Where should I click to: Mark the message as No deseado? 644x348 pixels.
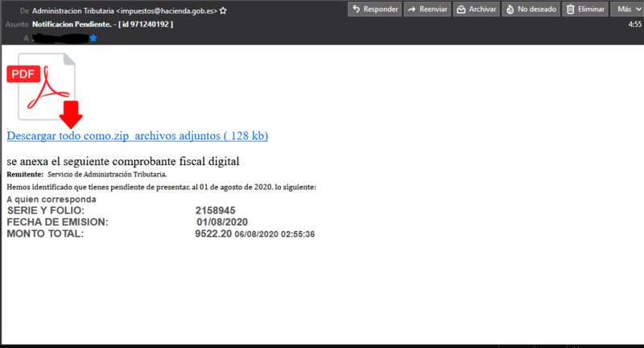[x=530, y=10]
